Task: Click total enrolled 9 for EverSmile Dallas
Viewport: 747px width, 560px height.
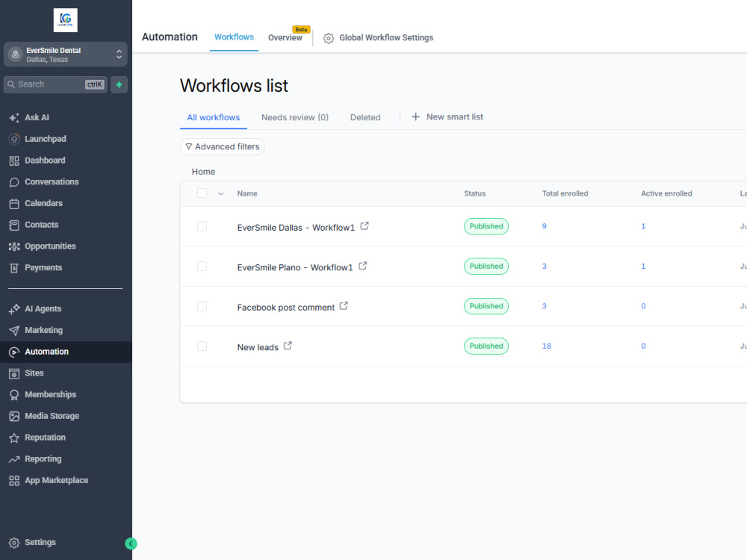Action: pyautogui.click(x=544, y=226)
